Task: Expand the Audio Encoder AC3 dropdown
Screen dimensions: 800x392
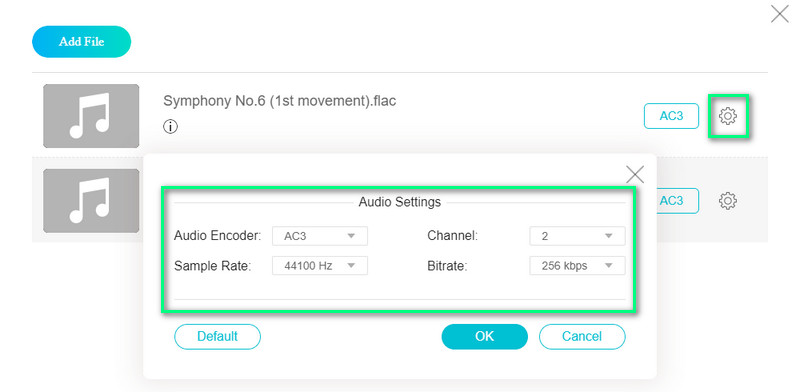Action: (319, 236)
